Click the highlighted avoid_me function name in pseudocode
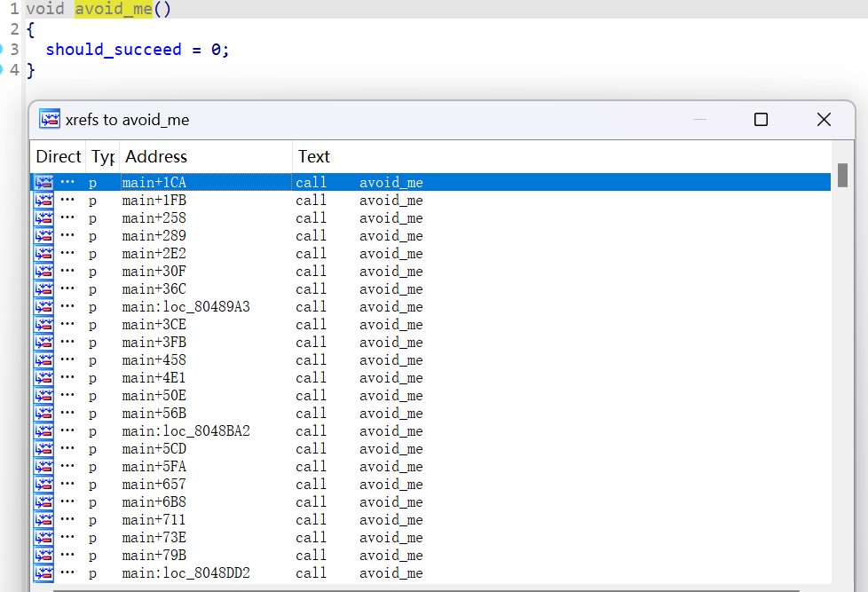868x592 pixels. click(x=114, y=9)
